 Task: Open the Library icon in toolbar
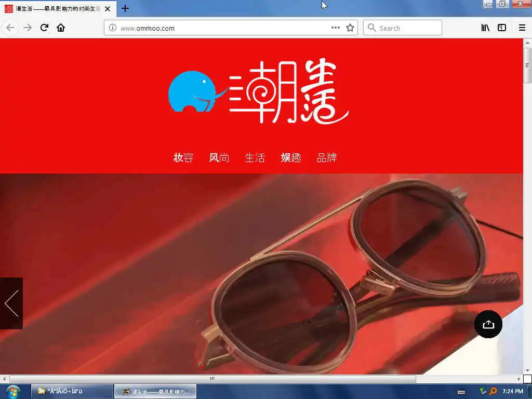(x=485, y=28)
